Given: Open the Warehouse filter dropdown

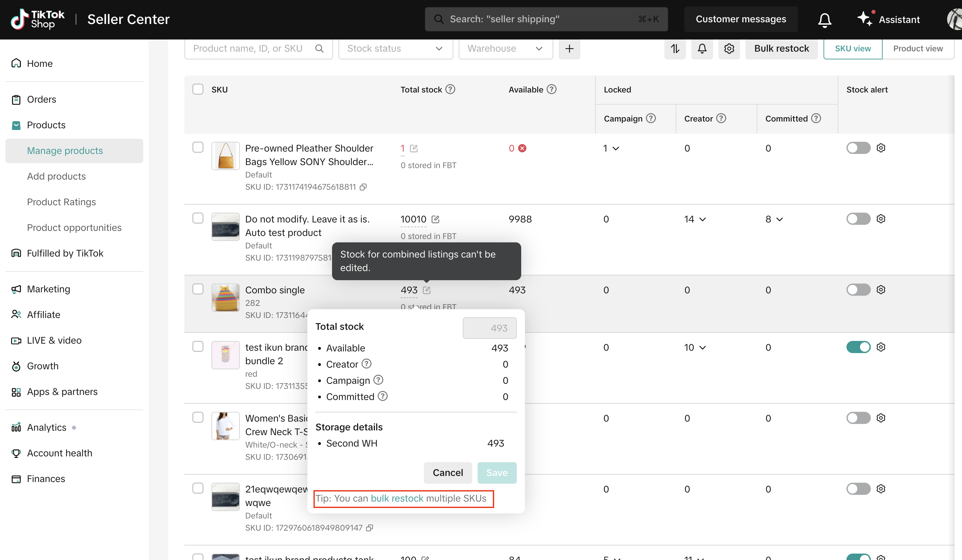Looking at the screenshot, I should [505, 49].
